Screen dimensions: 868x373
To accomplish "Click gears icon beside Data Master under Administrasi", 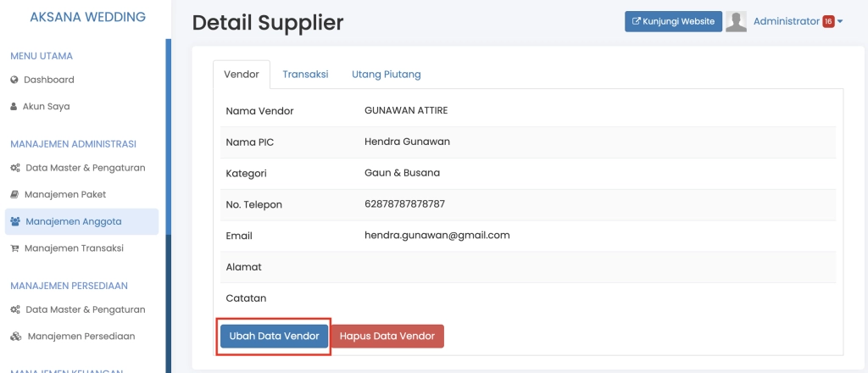I will tap(15, 168).
